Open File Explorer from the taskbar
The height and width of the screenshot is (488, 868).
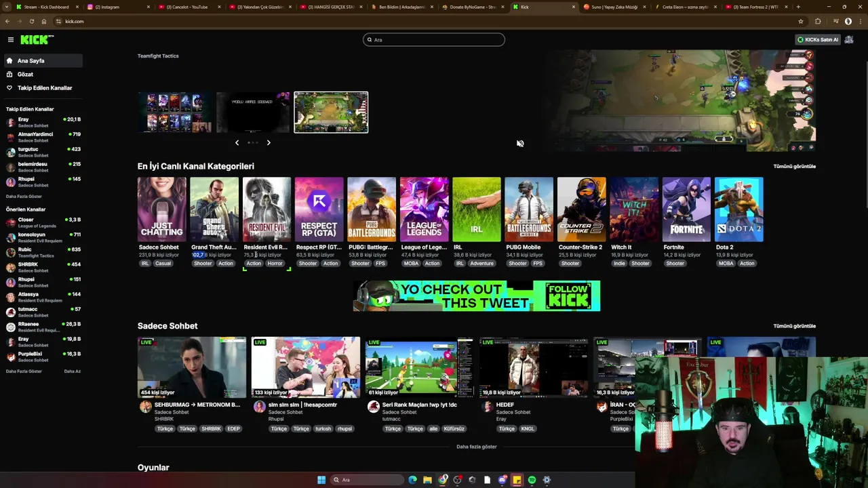[427, 480]
